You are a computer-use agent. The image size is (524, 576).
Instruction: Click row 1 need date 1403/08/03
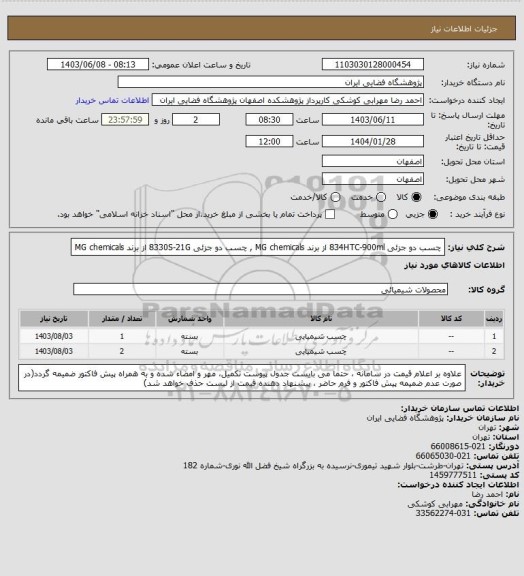(54, 336)
